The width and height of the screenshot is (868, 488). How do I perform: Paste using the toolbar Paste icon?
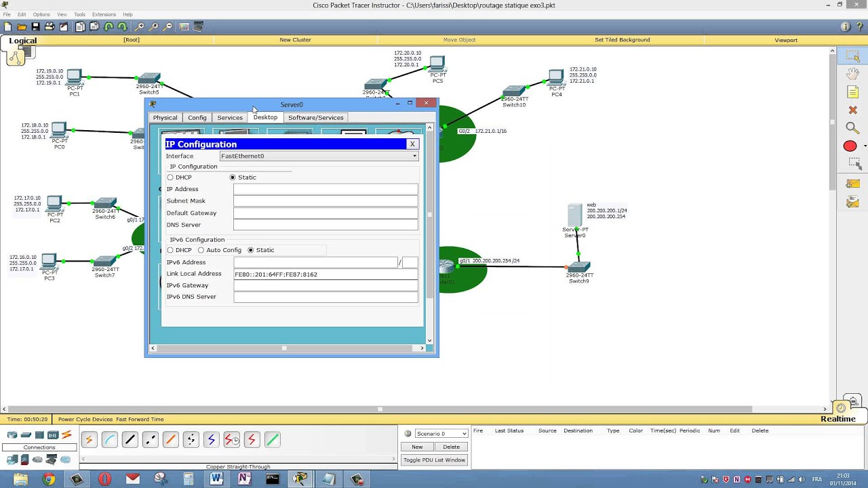point(94,26)
